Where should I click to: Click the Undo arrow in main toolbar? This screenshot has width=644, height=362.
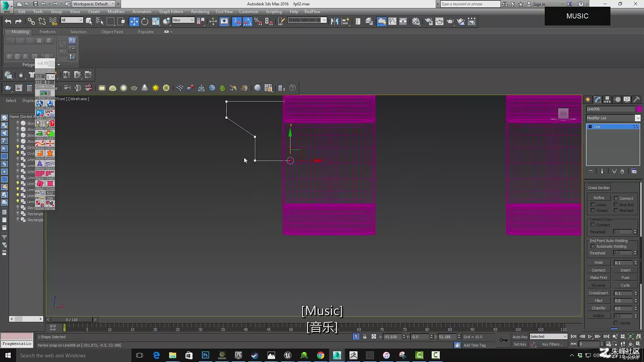(x=8, y=21)
